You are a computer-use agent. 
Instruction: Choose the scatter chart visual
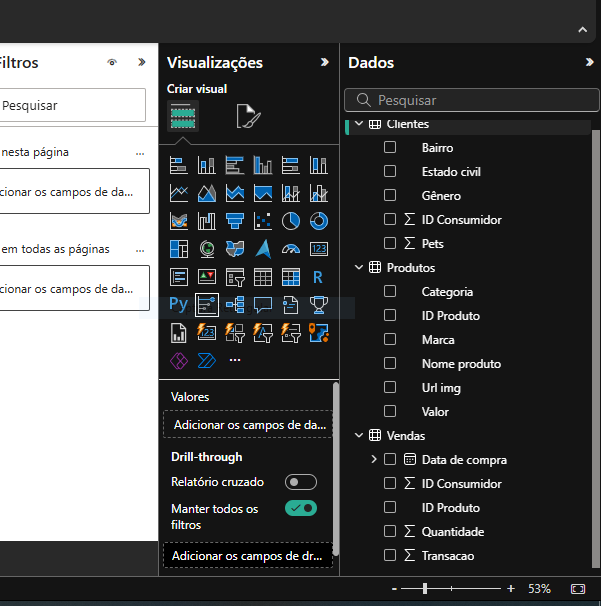click(x=263, y=221)
